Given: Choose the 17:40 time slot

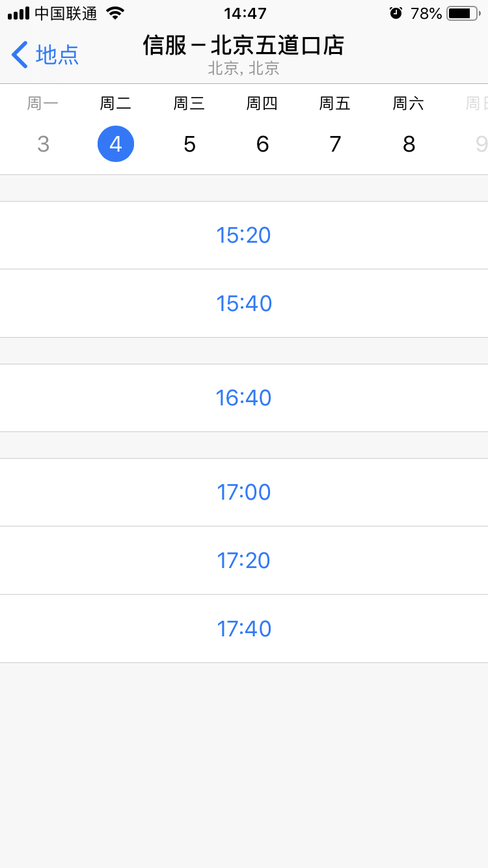Looking at the screenshot, I should [244, 629].
